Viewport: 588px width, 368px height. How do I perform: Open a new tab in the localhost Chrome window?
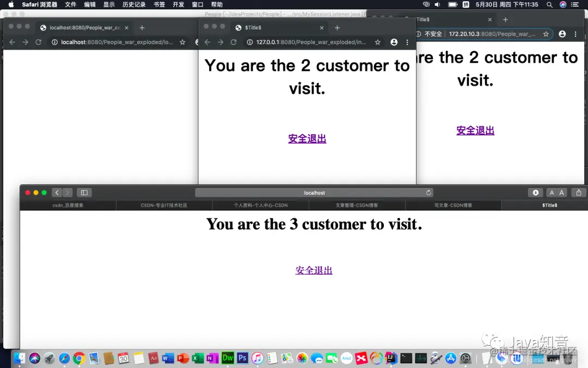(x=142, y=28)
